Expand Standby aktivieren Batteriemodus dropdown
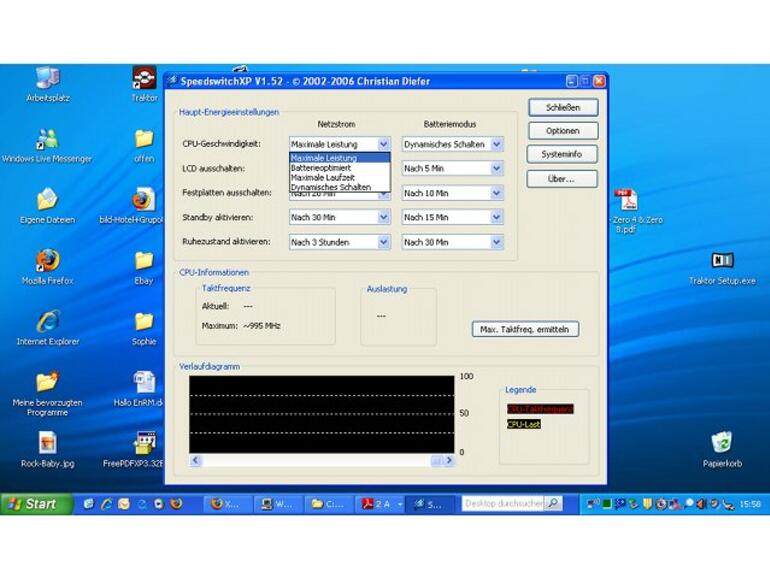 tap(496, 217)
